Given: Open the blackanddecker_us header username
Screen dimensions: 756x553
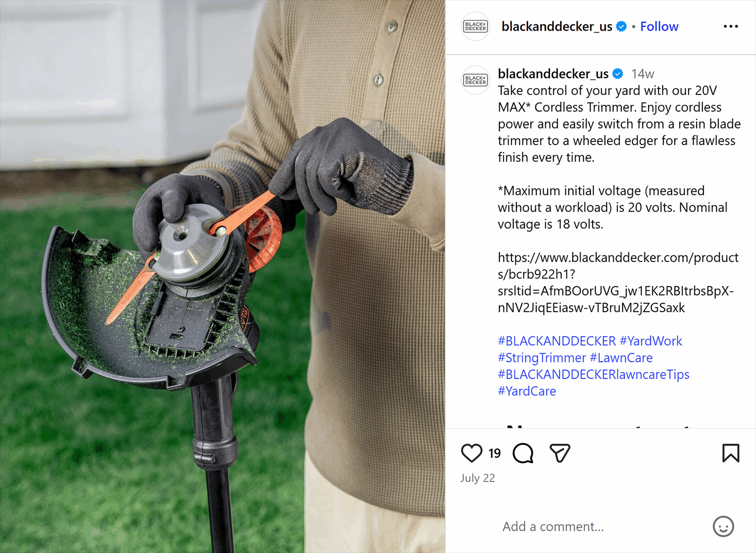Looking at the screenshot, I should pos(557,27).
